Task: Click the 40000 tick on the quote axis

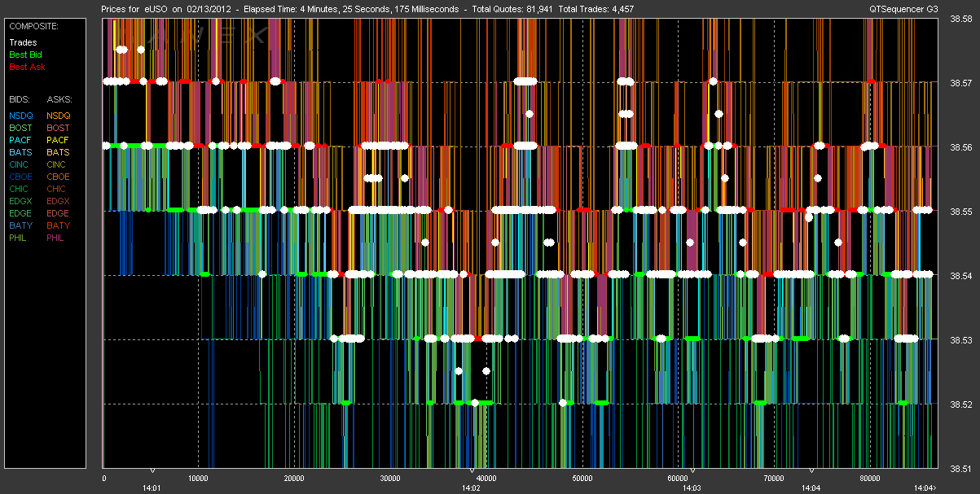Action: (486, 479)
